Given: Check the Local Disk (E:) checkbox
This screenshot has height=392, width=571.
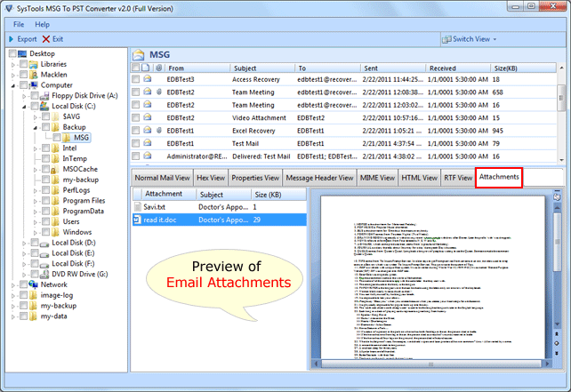Looking at the screenshot, I should 35,253.
